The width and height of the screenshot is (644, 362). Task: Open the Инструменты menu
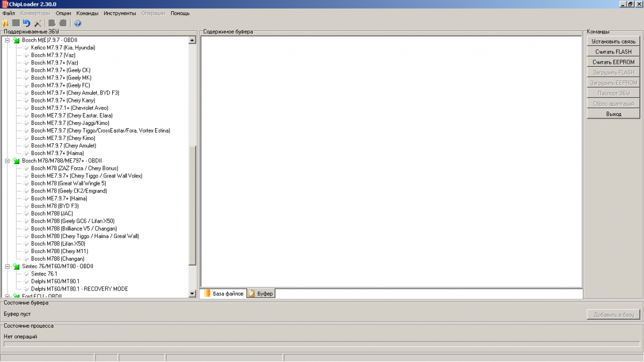[120, 13]
